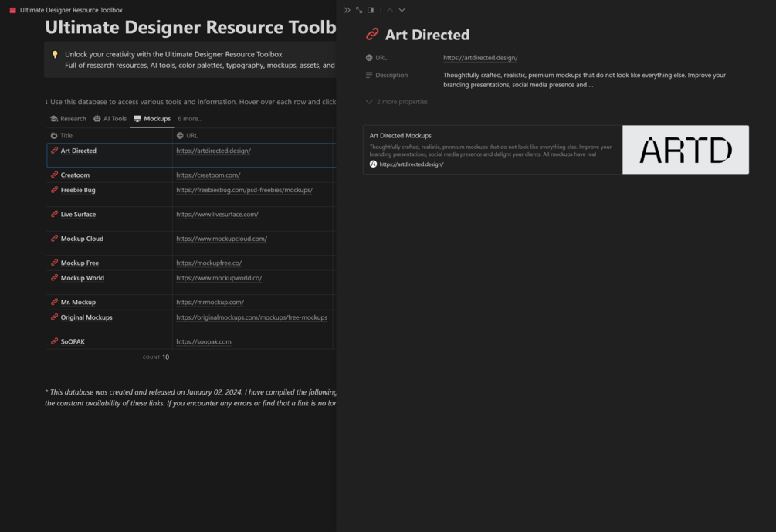This screenshot has width=776, height=532.
Task: Click the link icon on Mockup Cloud row
Action: [x=54, y=239]
